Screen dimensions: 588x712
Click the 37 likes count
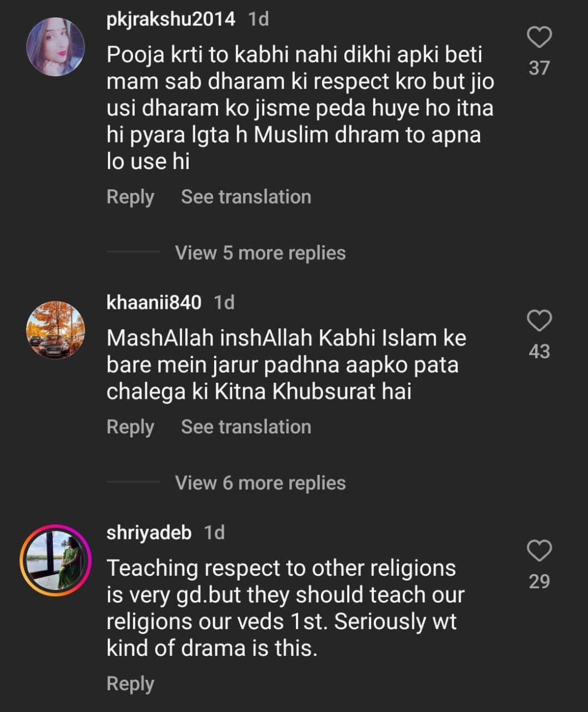539,68
